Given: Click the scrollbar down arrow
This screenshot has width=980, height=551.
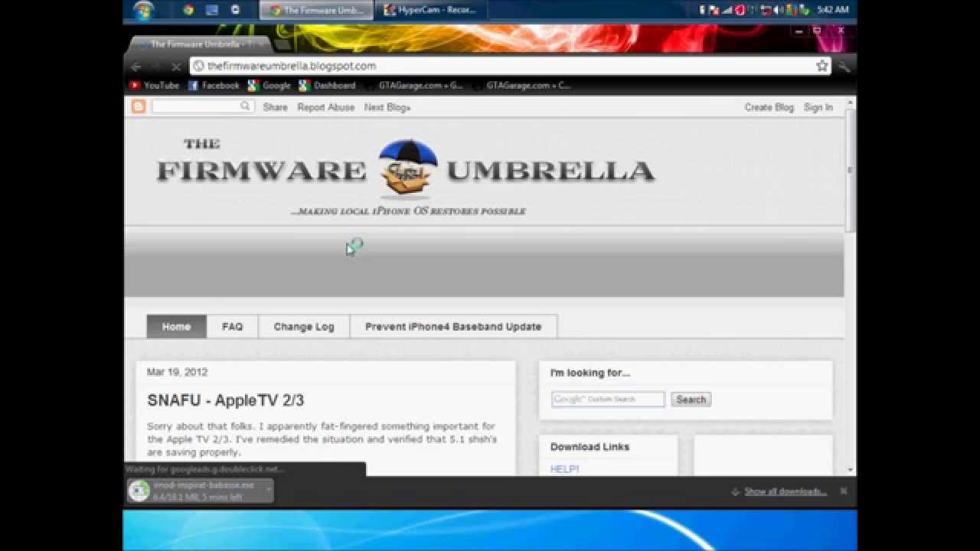Looking at the screenshot, I should [x=851, y=469].
